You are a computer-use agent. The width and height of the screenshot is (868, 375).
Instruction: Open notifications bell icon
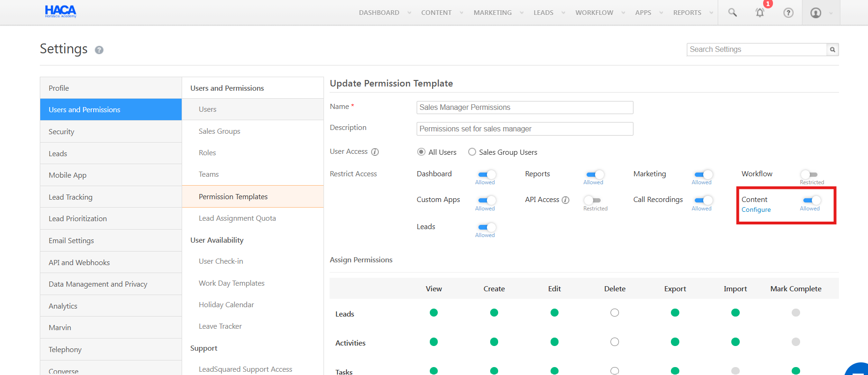[760, 13]
